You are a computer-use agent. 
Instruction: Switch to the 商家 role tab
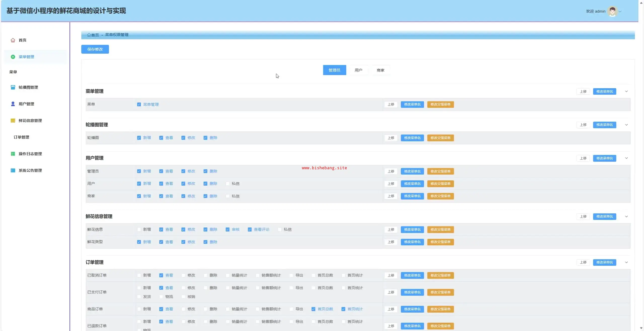[380, 70]
